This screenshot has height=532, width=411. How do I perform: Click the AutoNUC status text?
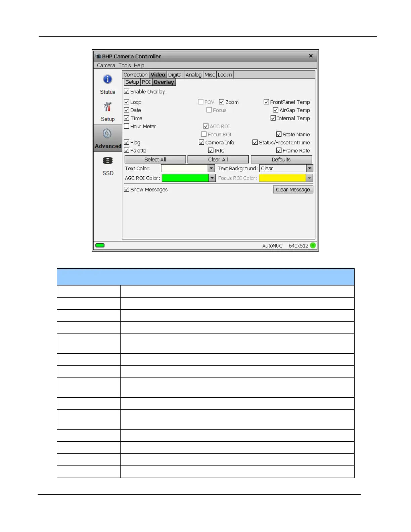272,246
